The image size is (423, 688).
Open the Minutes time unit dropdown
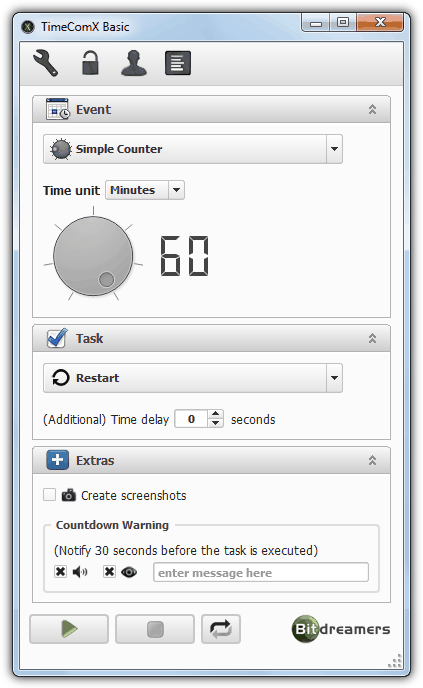click(x=145, y=190)
